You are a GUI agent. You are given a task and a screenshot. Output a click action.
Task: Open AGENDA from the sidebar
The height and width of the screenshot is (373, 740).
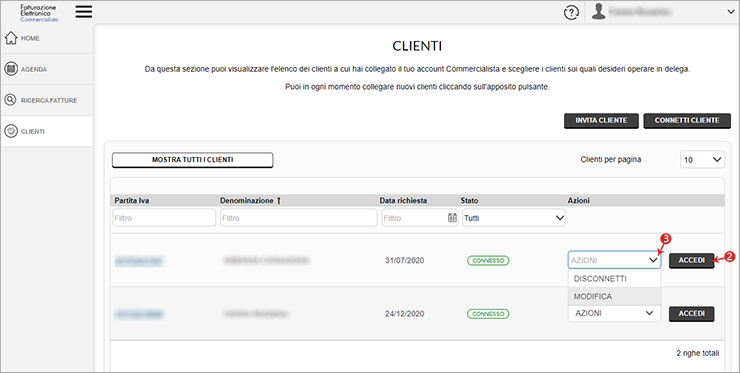[x=34, y=69]
